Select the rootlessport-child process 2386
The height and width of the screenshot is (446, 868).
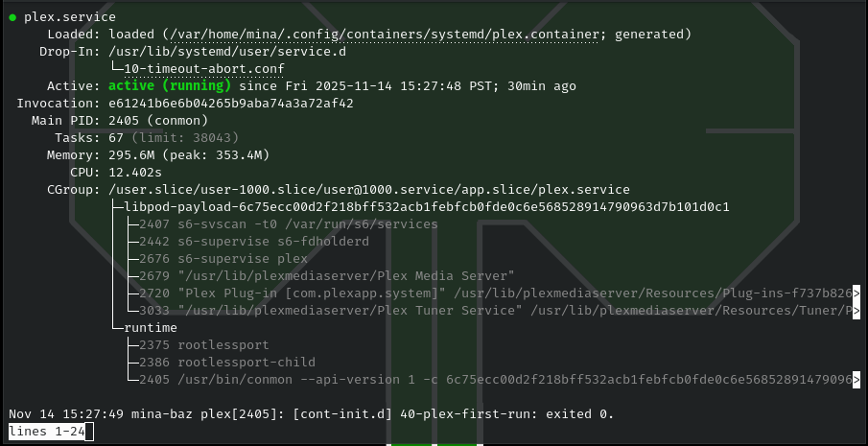pos(227,362)
